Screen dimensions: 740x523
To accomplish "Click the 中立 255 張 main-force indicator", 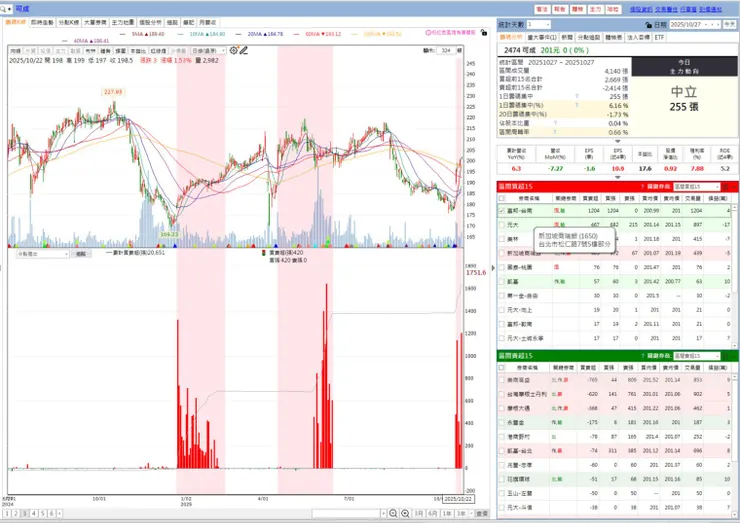I will coord(684,98).
